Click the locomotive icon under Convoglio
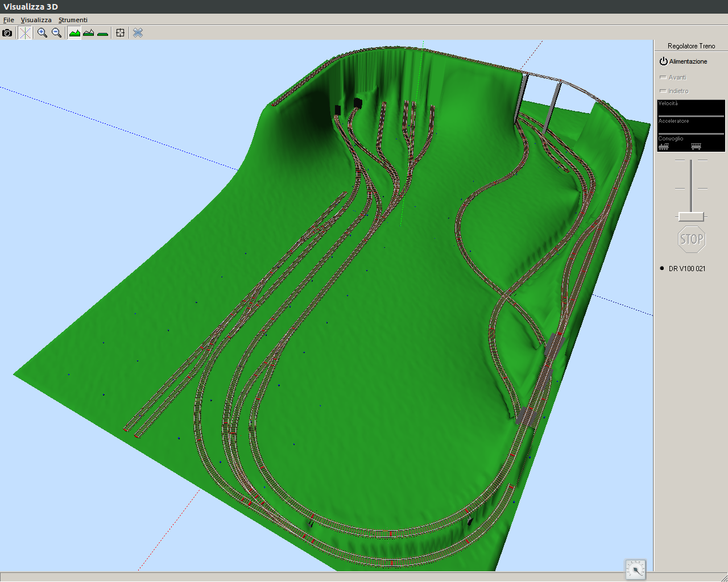Screen dimensions: 728x582 (664, 146)
